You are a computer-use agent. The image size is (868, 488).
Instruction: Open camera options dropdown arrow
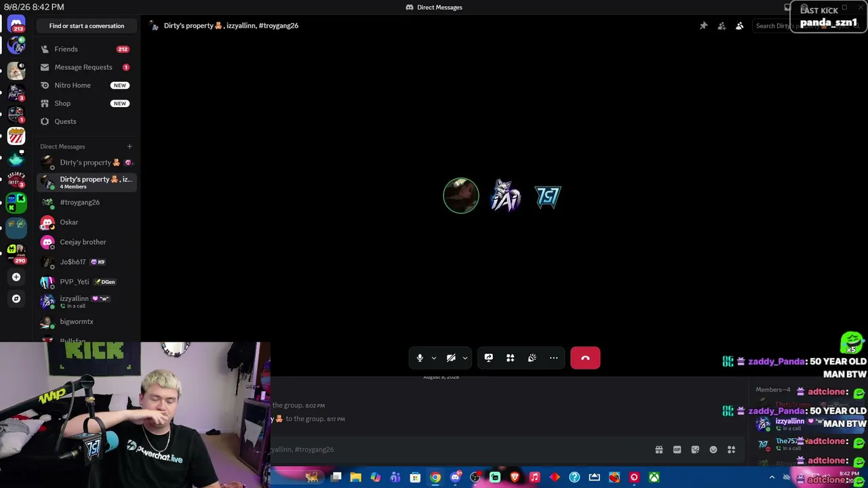(x=465, y=358)
